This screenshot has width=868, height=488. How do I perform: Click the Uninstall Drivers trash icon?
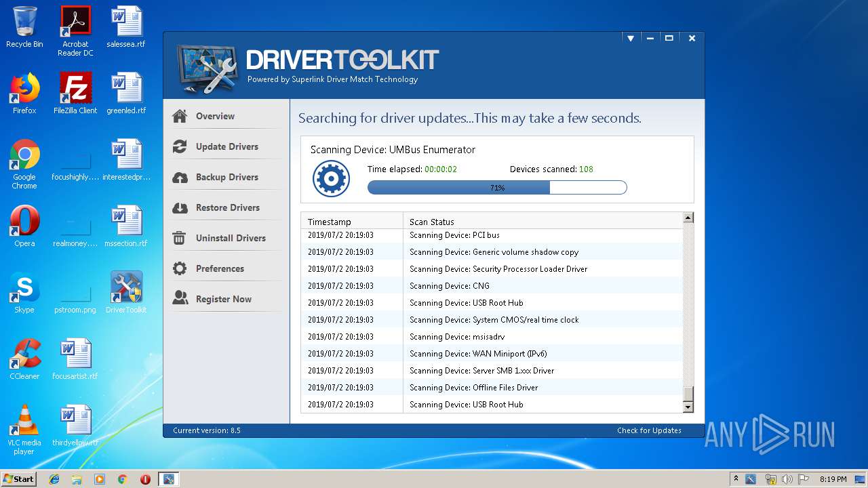coord(180,238)
